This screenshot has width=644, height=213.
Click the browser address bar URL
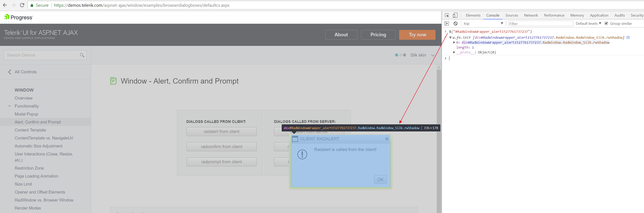click(x=141, y=5)
